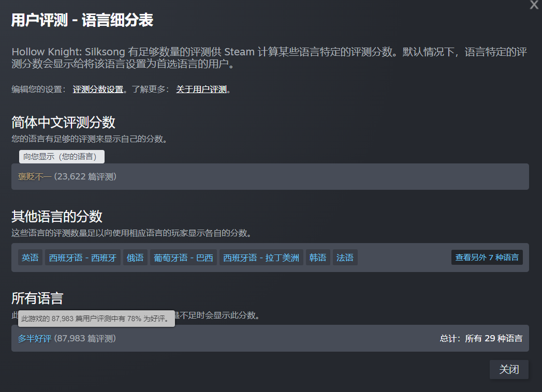Click the 这些语言的评测数量足以 description line
The height and width of the screenshot is (392, 542).
pos(131,233)
